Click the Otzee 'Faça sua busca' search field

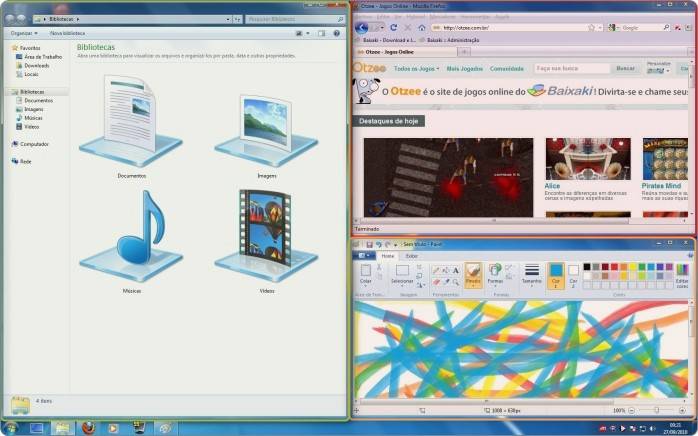571,69
